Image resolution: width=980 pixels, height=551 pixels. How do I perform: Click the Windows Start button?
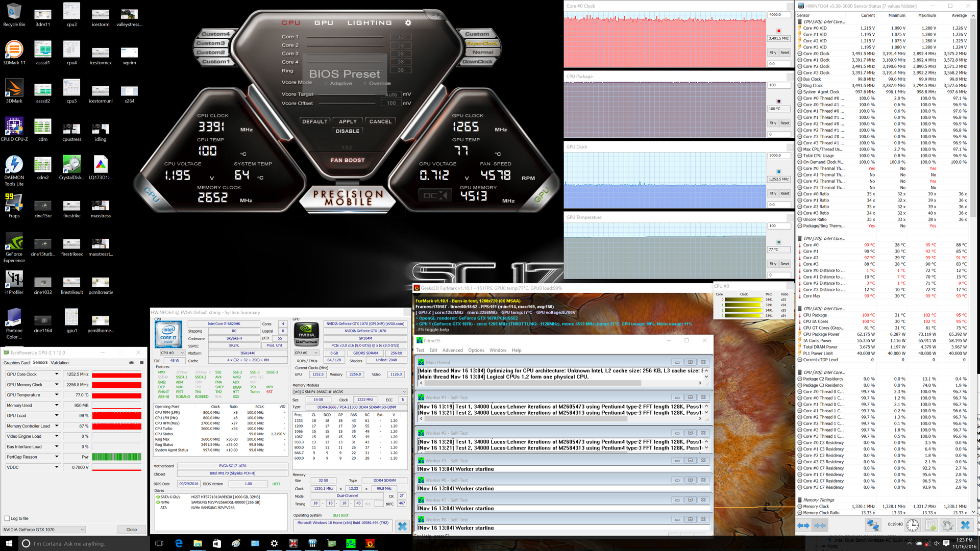coord(9,543)
